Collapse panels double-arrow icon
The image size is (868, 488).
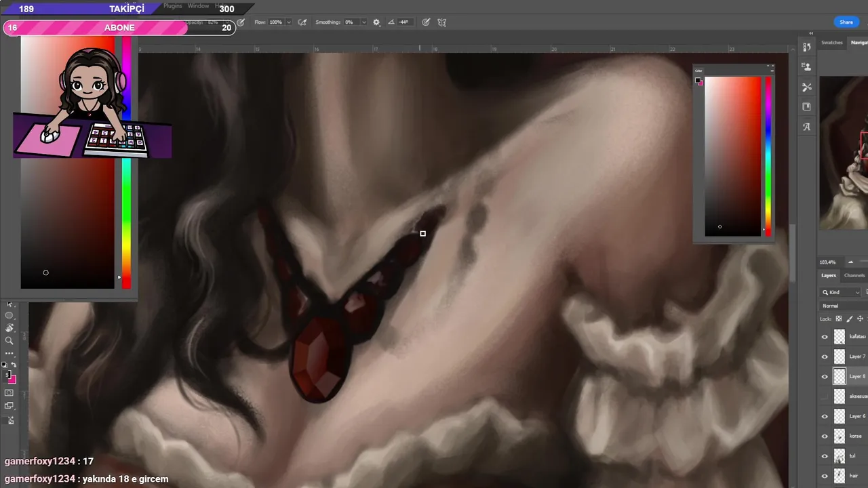pos(811,33)
